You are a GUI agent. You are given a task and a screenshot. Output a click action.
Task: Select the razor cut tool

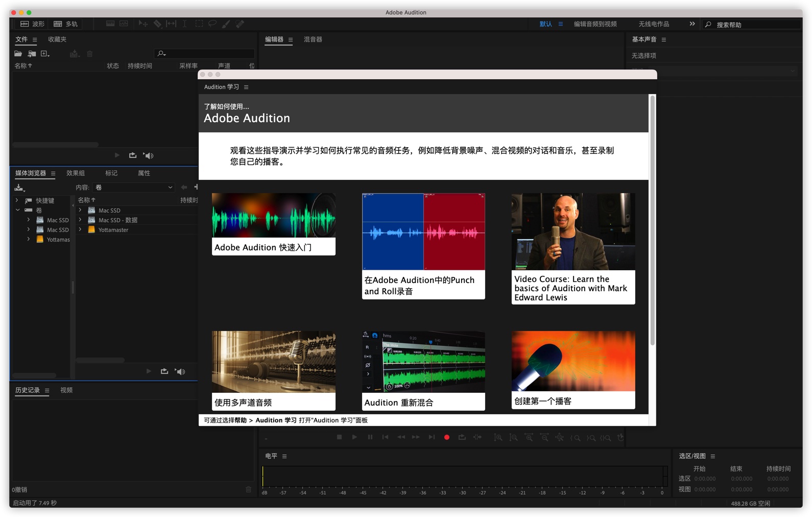pos(157,24)
